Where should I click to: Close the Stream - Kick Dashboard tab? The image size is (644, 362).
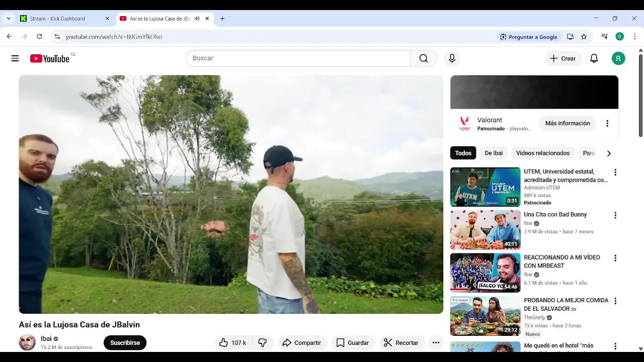[x=107, y=19]
